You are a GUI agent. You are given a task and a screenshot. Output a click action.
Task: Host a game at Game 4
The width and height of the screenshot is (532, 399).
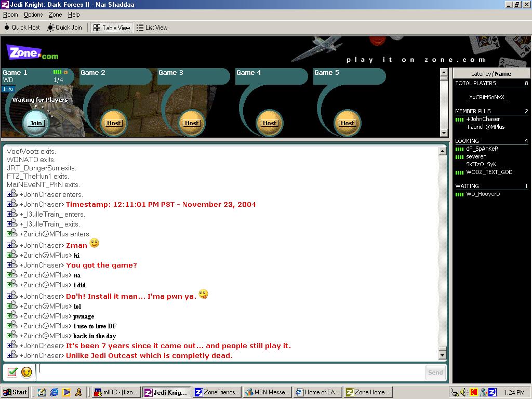point(270,123)
